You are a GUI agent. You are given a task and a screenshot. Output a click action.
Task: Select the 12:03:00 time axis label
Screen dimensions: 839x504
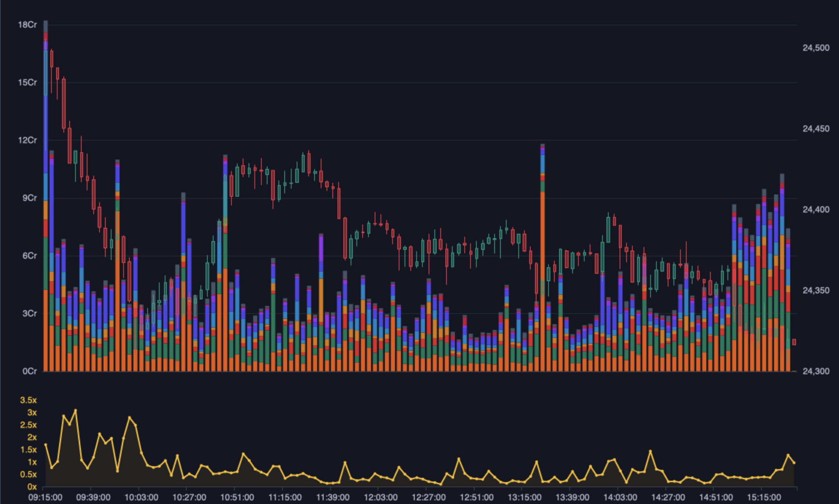coord(381,497)
